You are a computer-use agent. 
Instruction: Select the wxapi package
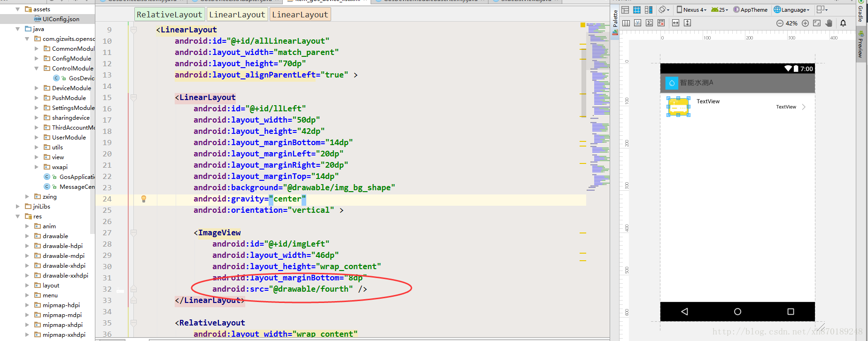coord(55,167)
